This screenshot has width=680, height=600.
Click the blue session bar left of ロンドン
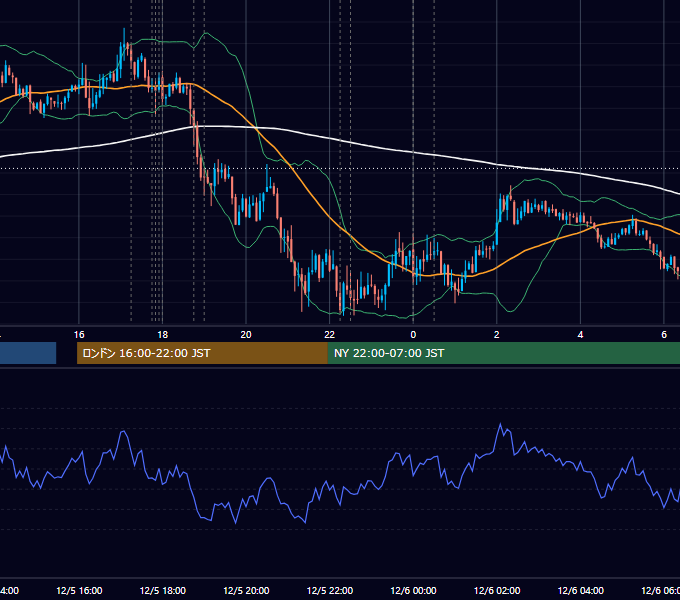(x=28, y=353)
